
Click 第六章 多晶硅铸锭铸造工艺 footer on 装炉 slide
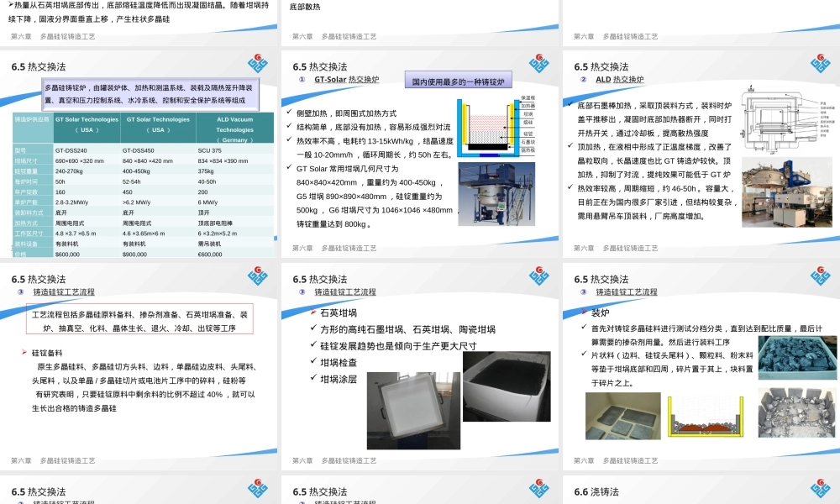click(x=616, y=460)
